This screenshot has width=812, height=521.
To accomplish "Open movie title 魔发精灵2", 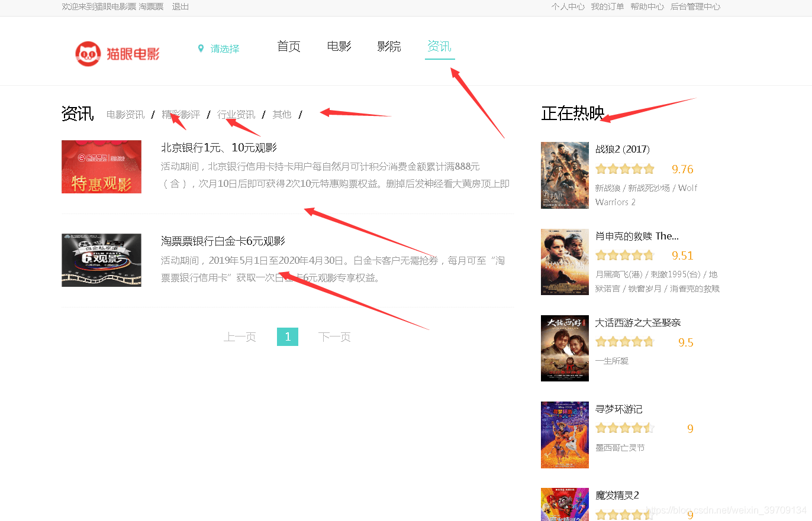I will coord(617,496).
